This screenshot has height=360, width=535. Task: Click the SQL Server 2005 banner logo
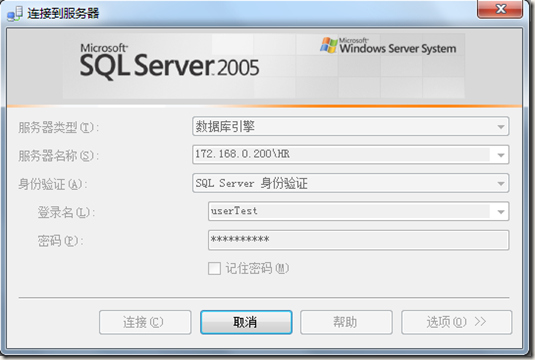[170, 61]
